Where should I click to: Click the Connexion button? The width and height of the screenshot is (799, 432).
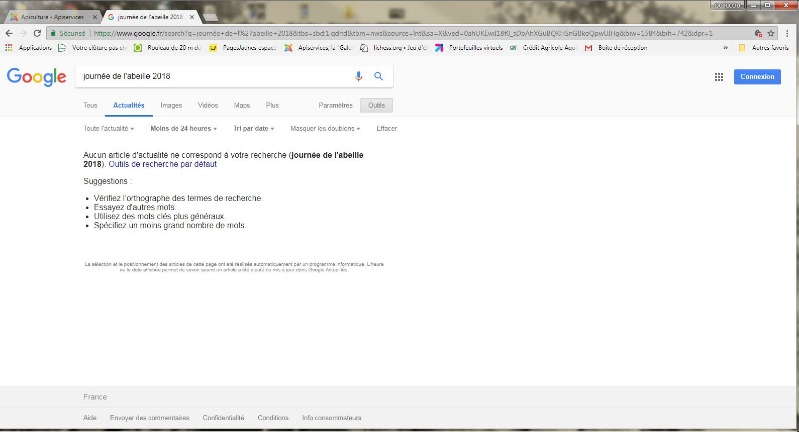click(x=757, y=77)
